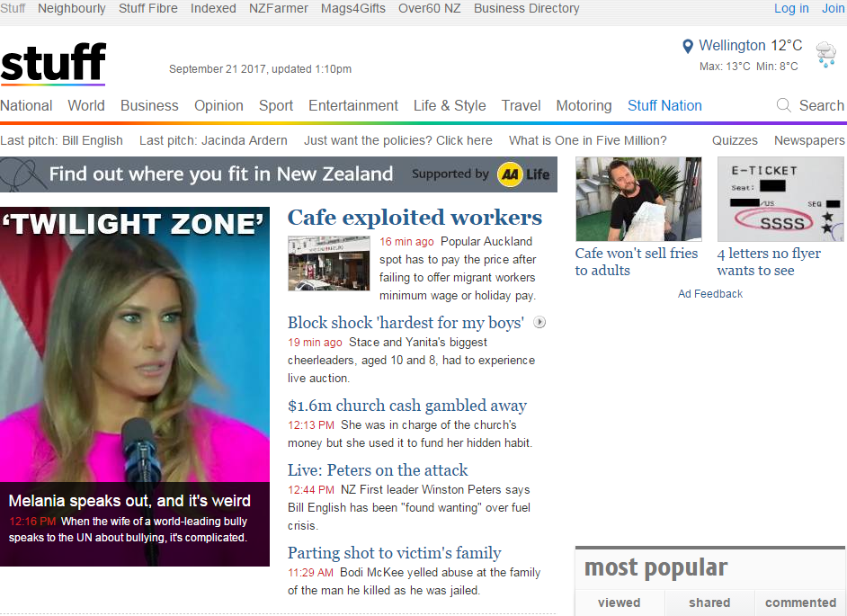Open the Newspapers link
This screenshot has width=847, height=616.
point(809,140)
